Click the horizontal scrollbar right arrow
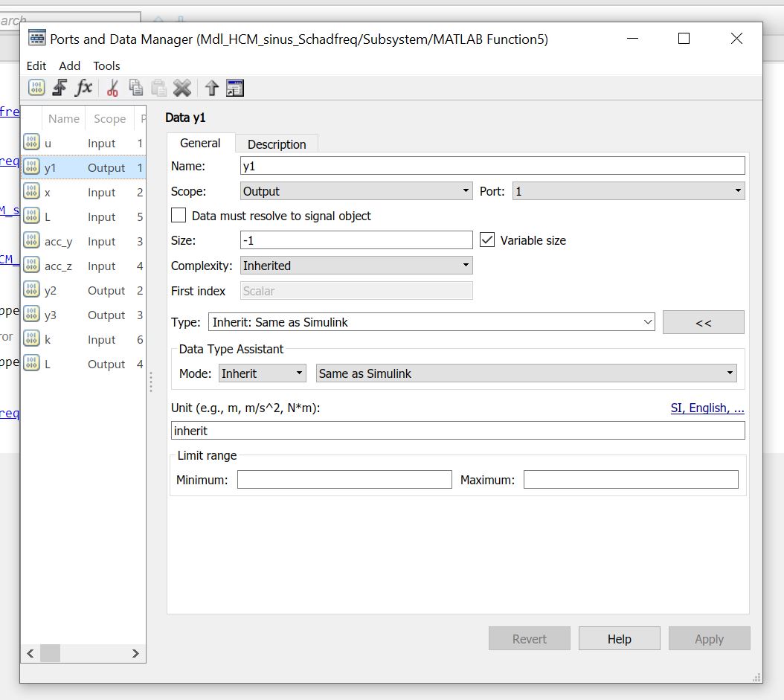Screen dimensions: 784x700 point(135,654)
